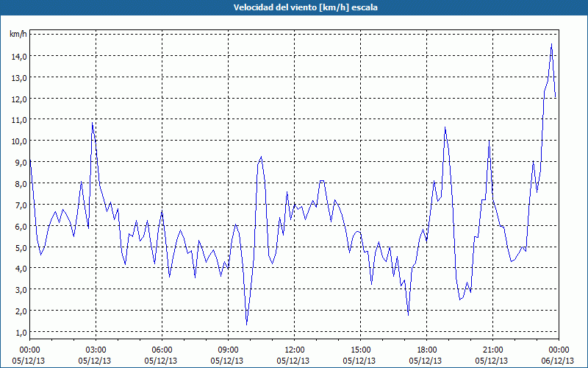Click the 9,0 y-axis value

(21, 163)
